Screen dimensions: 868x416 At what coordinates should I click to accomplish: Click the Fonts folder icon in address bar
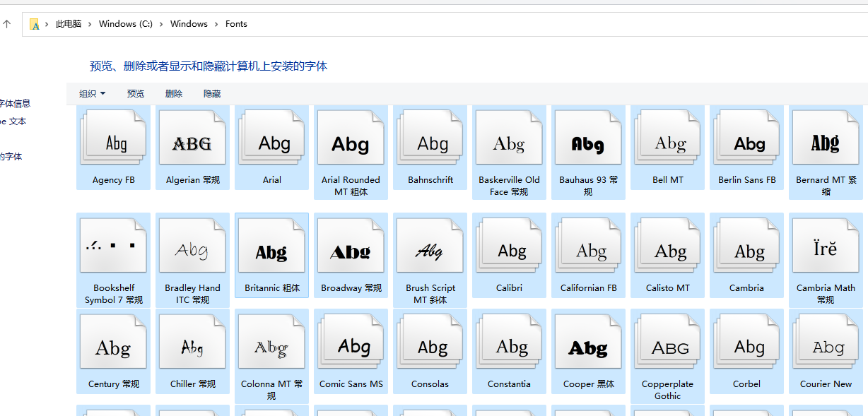(34, 24)
